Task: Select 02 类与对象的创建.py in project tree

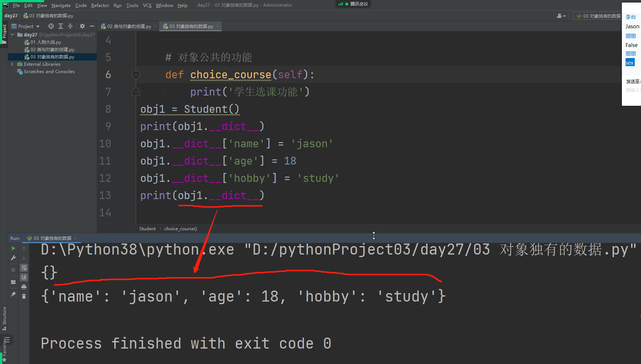Action: tap(52, 50)
